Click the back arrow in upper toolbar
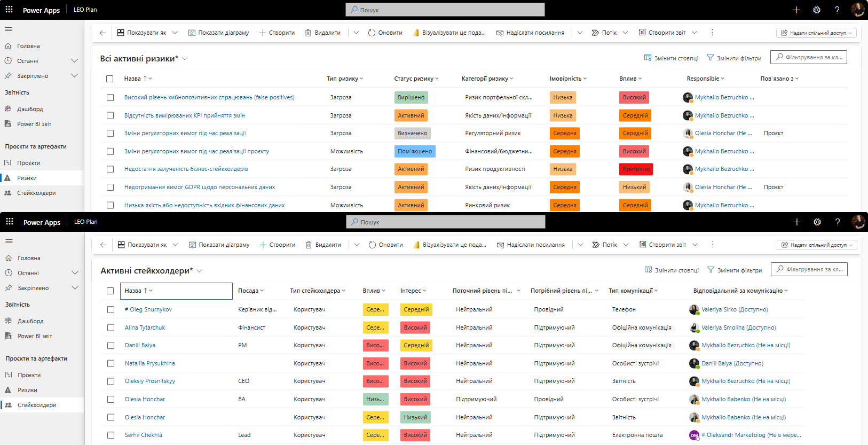The width and height of the screenshot is (868, 445). tap(102, 33)
